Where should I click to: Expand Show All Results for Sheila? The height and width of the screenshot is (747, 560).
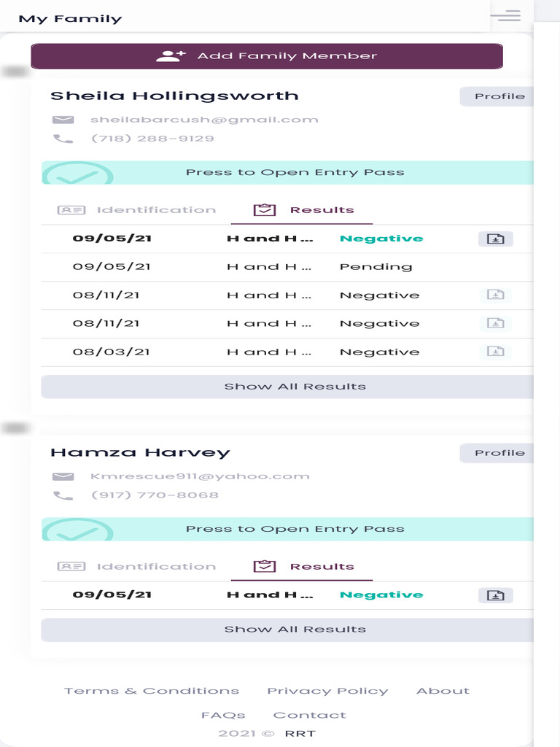[x=295, y=387]
